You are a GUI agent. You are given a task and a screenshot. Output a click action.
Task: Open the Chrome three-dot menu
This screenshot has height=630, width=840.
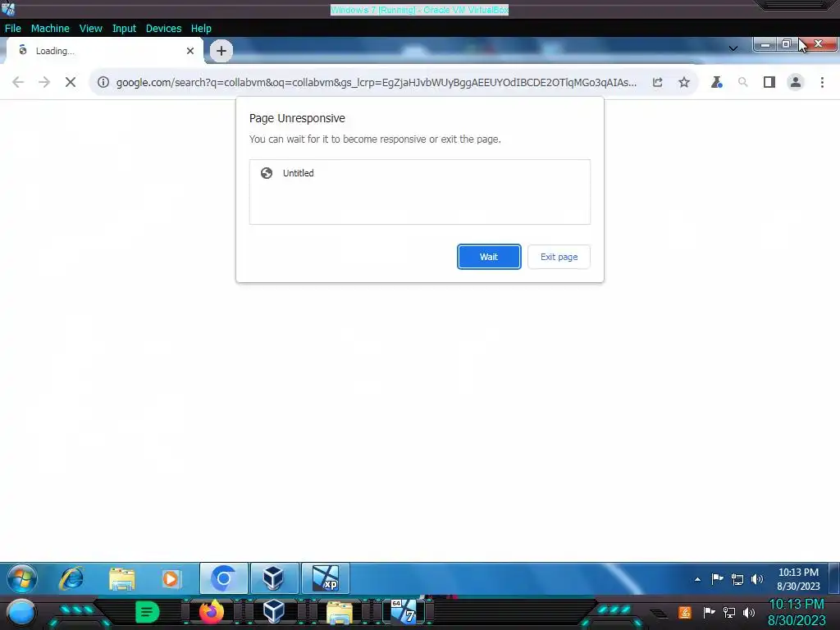pyautogui.click(x=822, y=82)
